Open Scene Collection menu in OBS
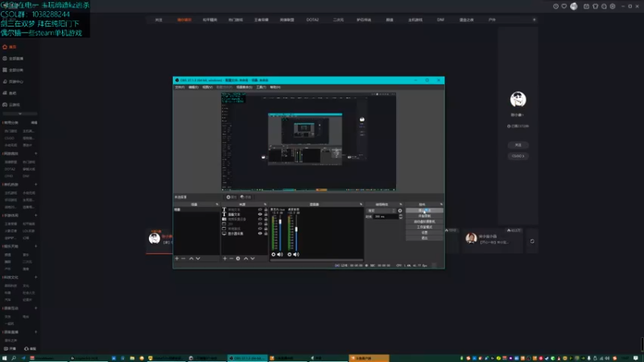 coord(244,88)
